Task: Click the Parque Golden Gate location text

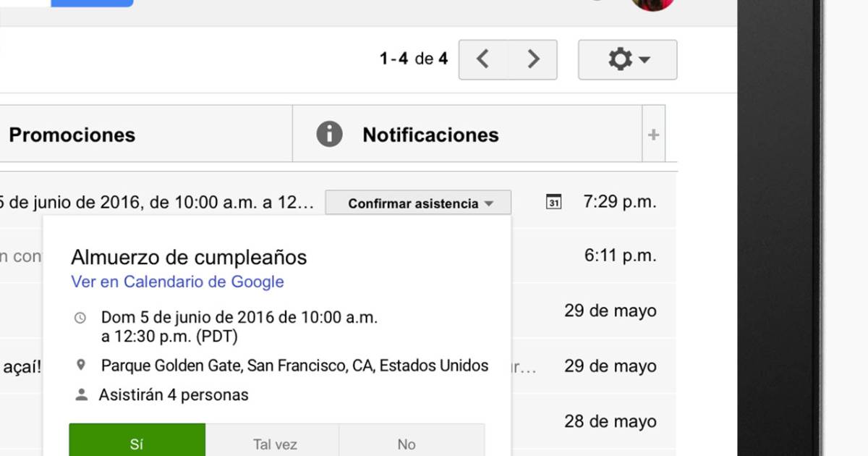Action: (x=294, y=366)
